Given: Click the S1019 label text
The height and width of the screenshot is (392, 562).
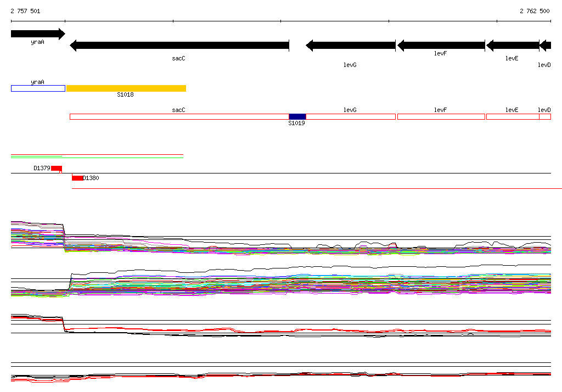Looking at the screenshot, I should click(x=297, y=123).
